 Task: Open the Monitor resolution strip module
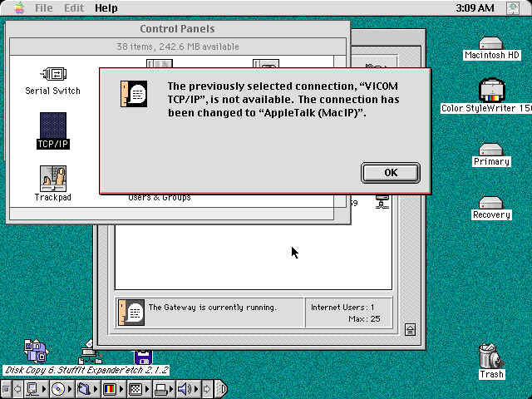click(x=139, y=389)
